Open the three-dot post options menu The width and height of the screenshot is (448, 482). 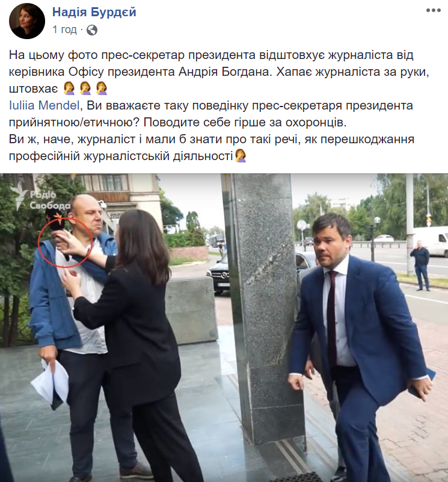(433, 10)
